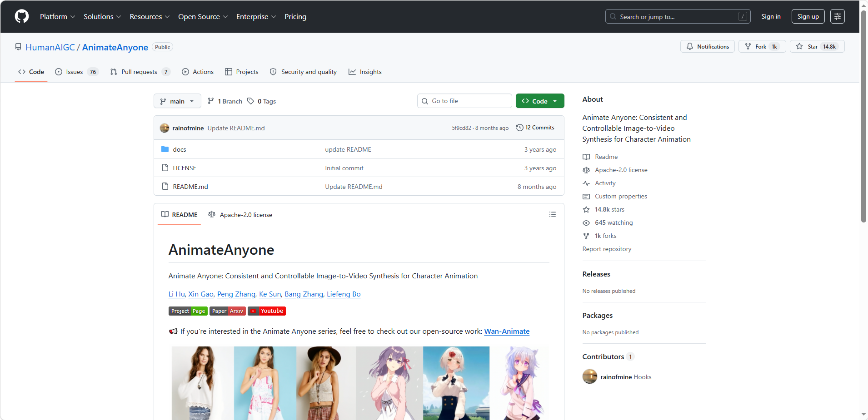This screenshot has height=420, width=868.
Task: Click the Sign up button
Action: coord(808,16)
